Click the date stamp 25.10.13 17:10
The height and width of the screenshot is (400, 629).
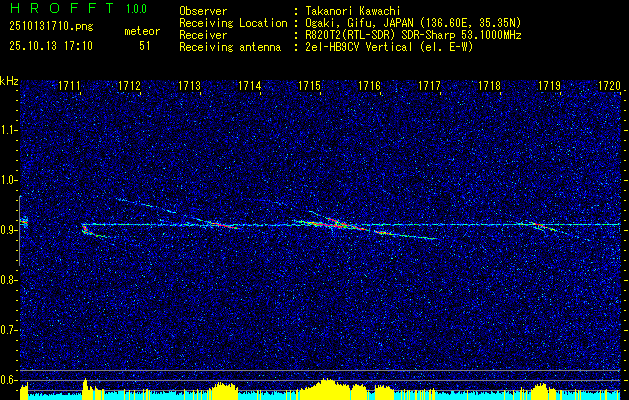(50, 46)
